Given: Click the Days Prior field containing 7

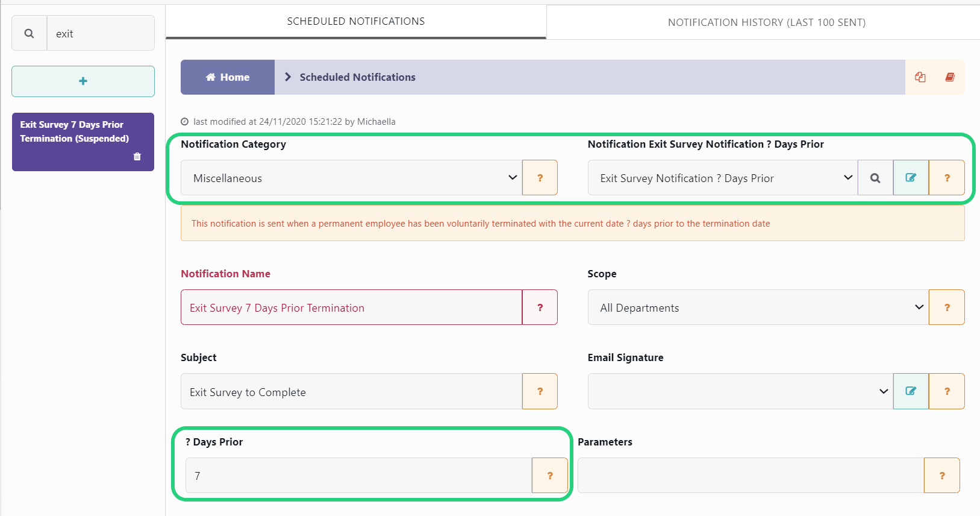Looking at the screenshot, I should tap(359, 476).
